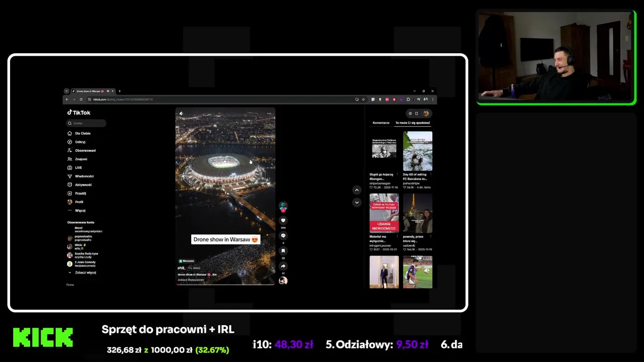Open the UDAWAŁ NIEWIDOMEGO video thumbnail

(x=384, y=213)
